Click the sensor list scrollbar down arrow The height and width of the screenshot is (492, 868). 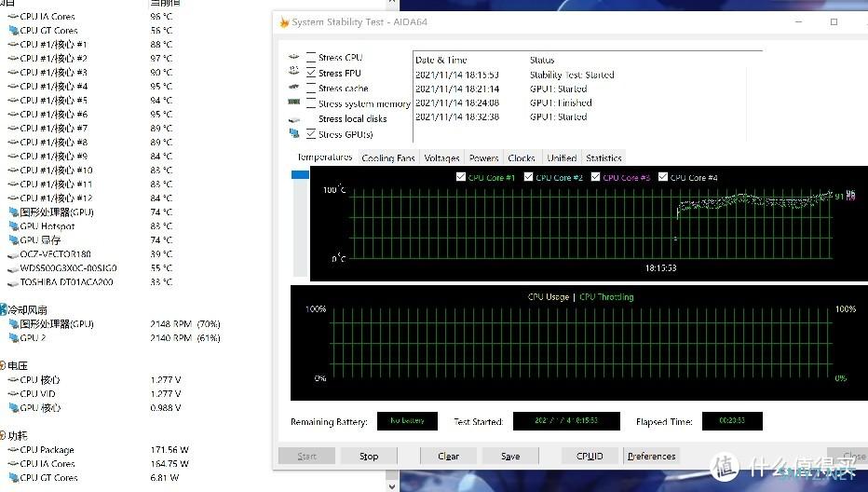pos(392,486)
